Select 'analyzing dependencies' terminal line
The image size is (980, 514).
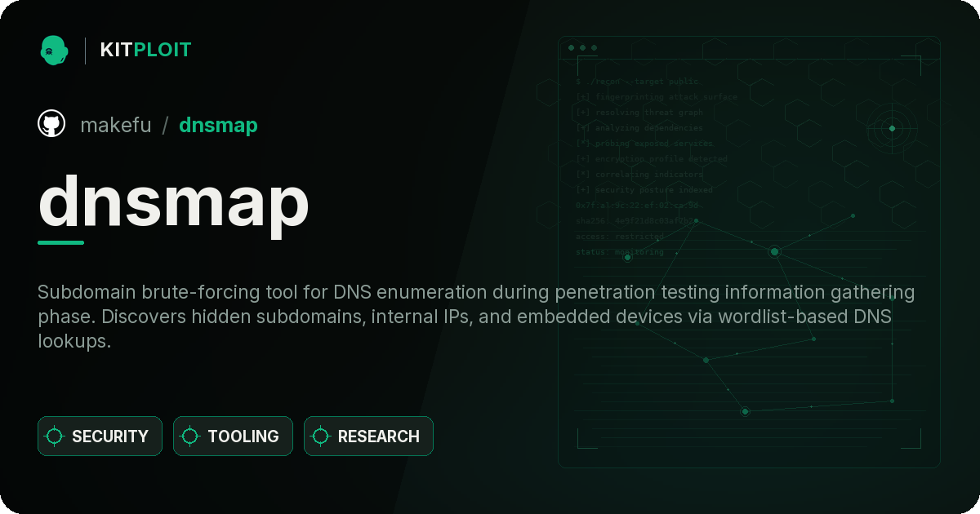click(639, 128)
